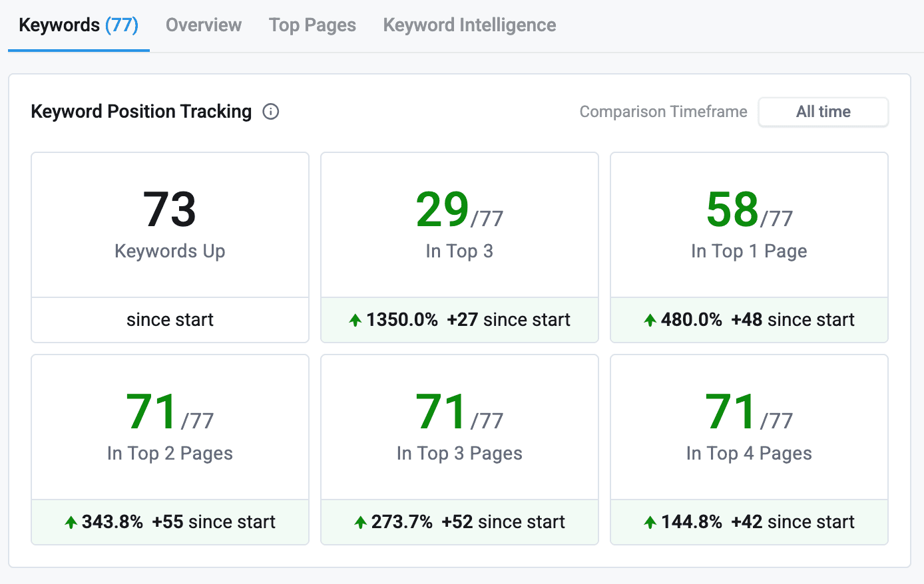This screenshot has height=584, width=924.
Task: Click the green up arrow beside 1350.0%
Action: coord(355,319)
